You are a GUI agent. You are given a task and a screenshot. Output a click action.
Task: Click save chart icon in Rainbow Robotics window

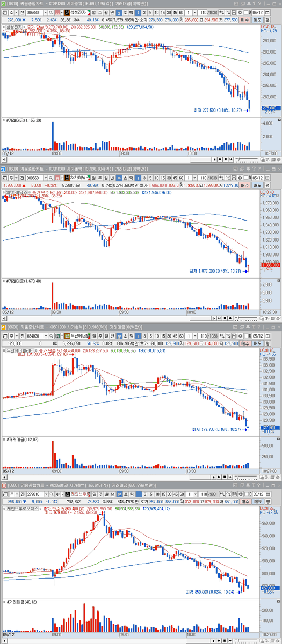(x=235, y=494)
